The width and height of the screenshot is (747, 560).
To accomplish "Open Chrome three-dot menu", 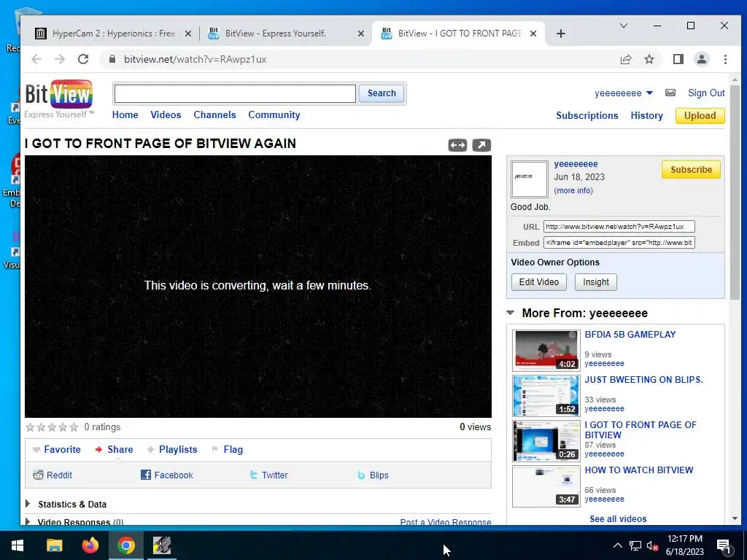I will [725, 60].
